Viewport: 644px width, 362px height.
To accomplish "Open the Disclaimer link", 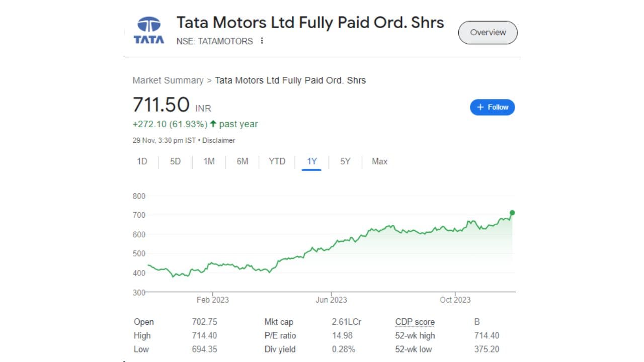I will (218, 141).
